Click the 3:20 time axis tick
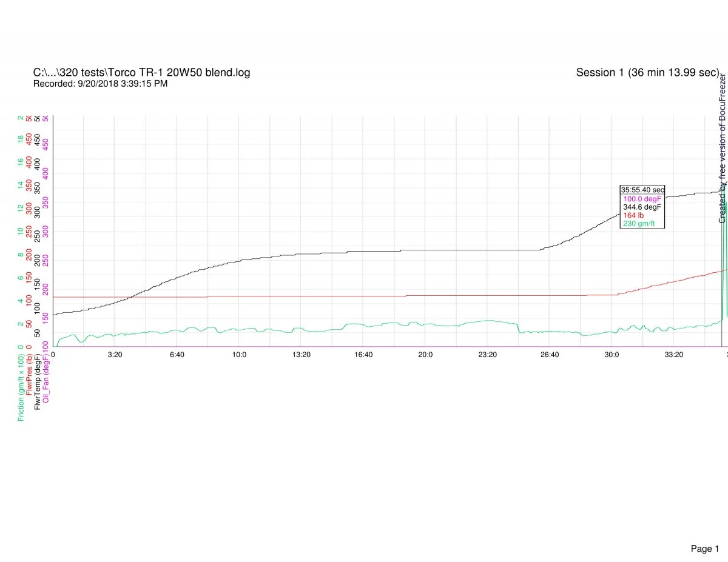This screenshot has width=728, height=562. 115,355
